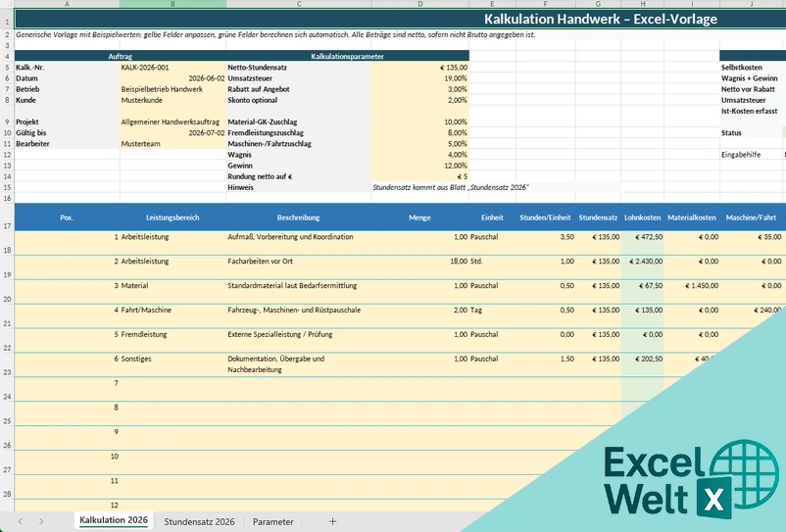Select the Beispielbetrieb Handwerk cell

click(x=172, y=89)
